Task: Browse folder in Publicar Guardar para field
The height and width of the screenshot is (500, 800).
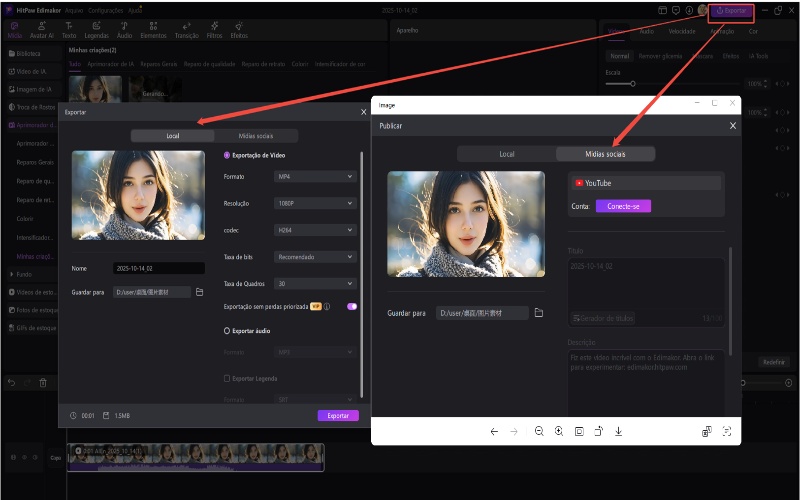Action: (x=539, y=312)
